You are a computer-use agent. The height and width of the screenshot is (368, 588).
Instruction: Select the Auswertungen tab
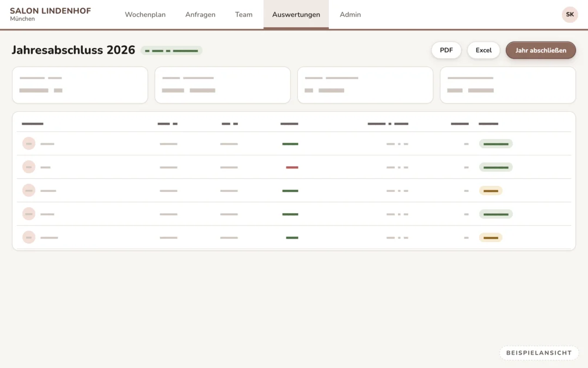[296, 15]
